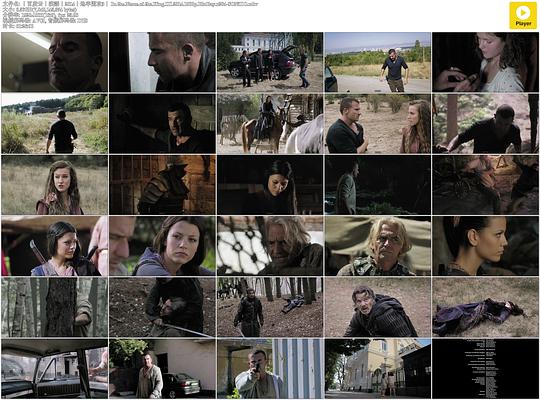
Task: Select thumbnail of young woman in field
Action: (54, 185)
